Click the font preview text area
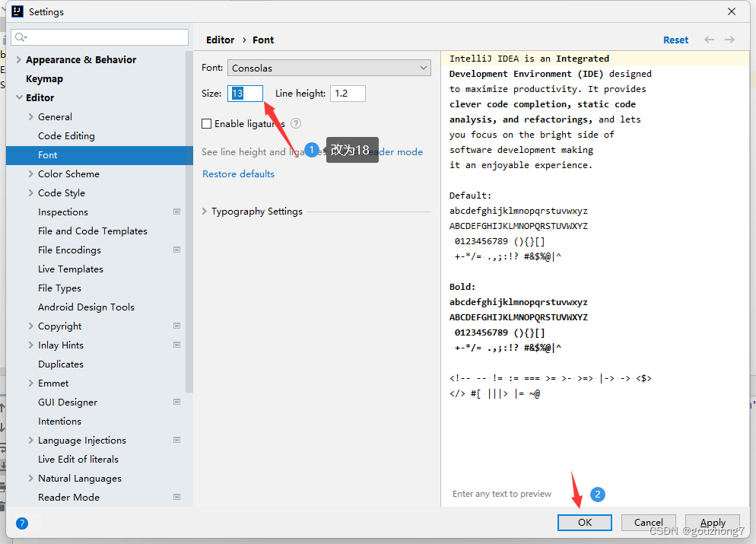The image size is (756, 544). (595, 278)
